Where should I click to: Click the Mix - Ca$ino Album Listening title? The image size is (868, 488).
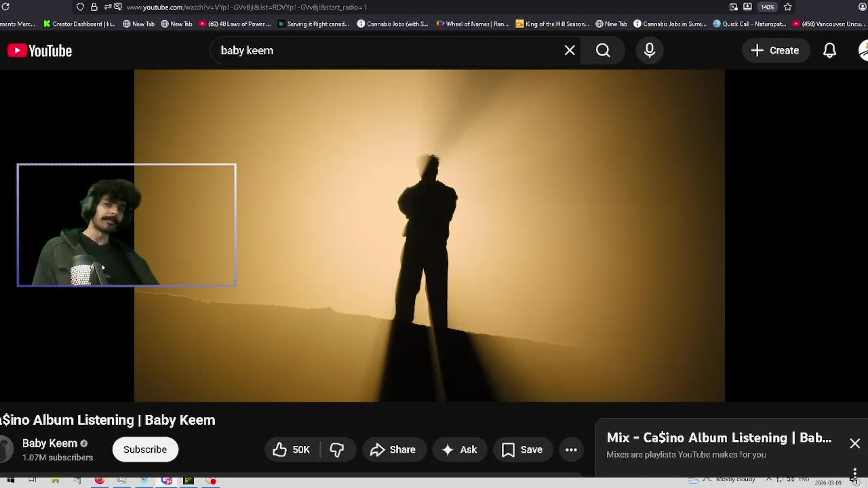point(719,438)
